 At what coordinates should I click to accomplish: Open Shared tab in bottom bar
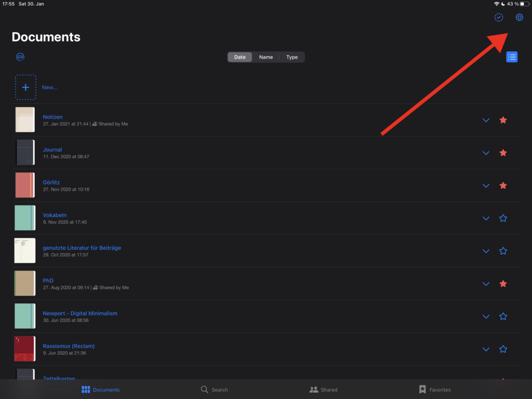(323, 390)
